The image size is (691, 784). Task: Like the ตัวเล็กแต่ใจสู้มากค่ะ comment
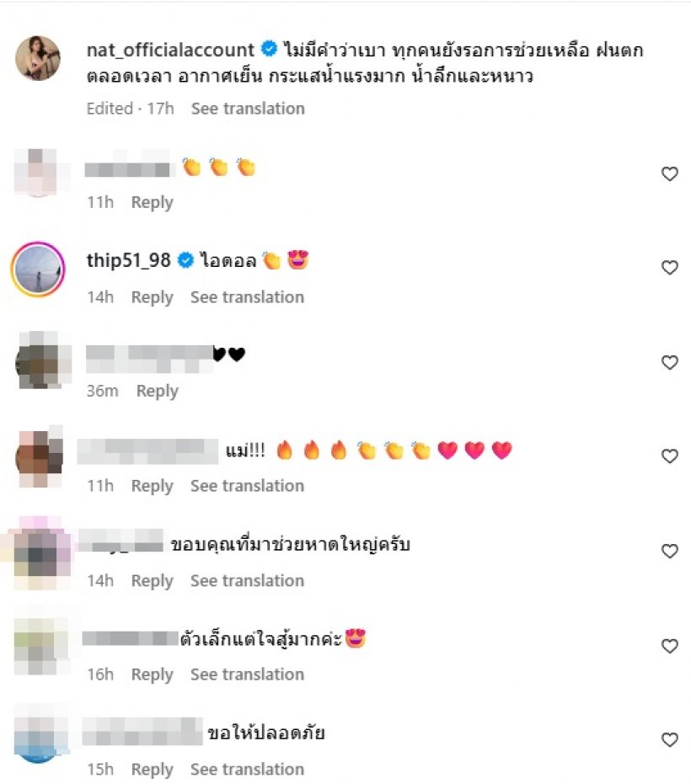[x=669, y=646]
